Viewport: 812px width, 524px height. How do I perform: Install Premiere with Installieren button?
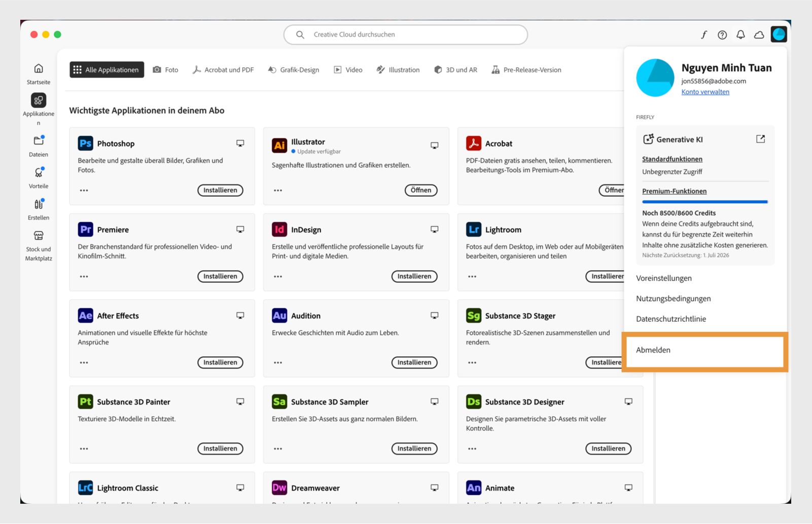point(220,276)
